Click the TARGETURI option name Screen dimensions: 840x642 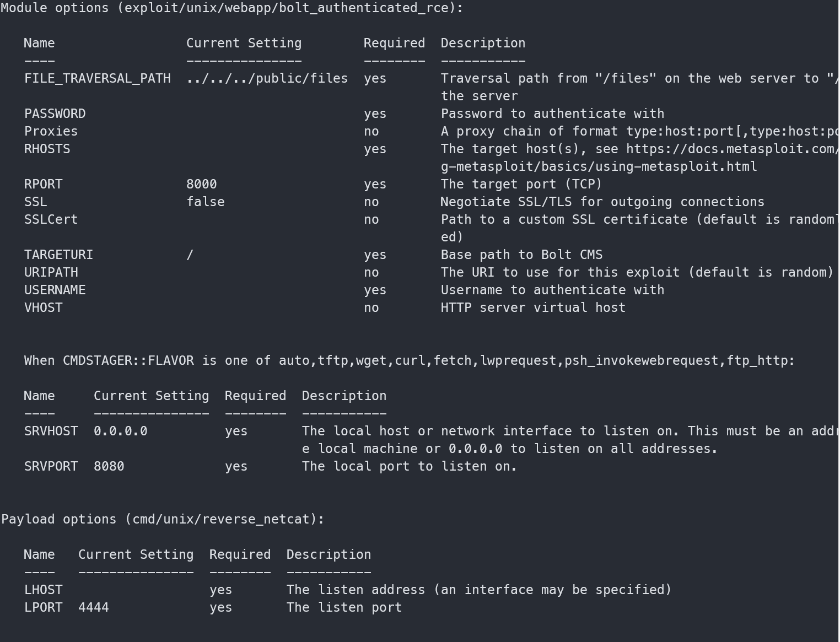coord(58,255)
